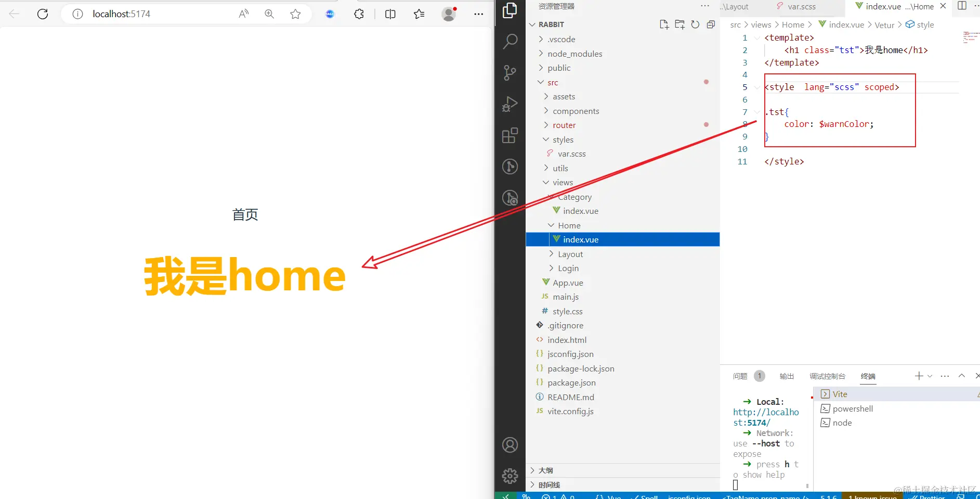Open the terminal launch profile dropdown

[930, 376]
